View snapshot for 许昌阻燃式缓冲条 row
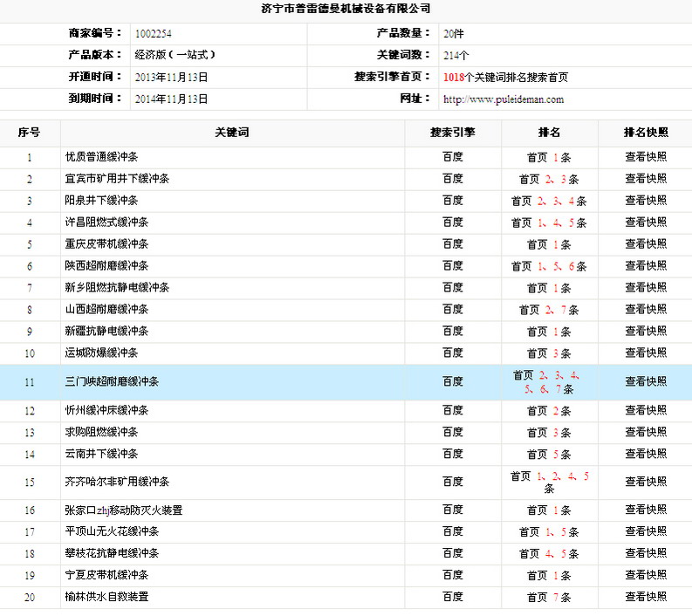Viewport: 692px width, 616px height. [646, 222]
